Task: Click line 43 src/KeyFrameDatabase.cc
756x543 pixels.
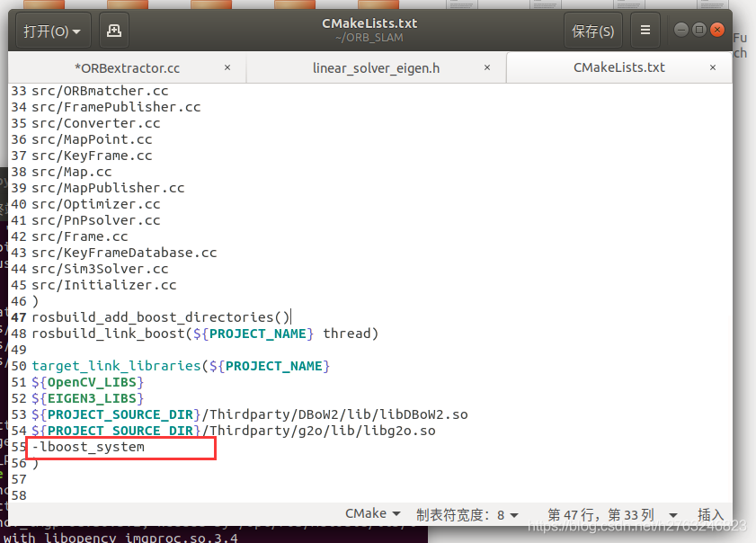Action: 124,253
